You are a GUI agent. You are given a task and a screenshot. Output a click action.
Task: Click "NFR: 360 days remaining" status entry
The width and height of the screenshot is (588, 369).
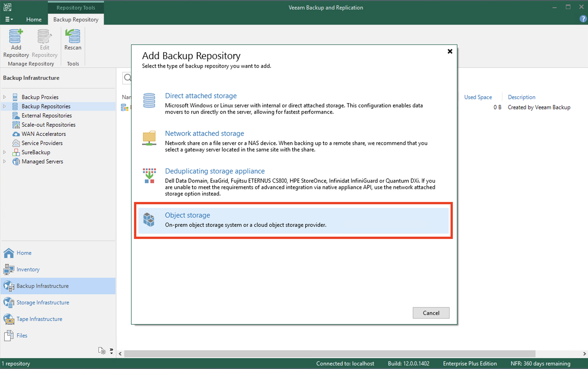pos(540,363)
